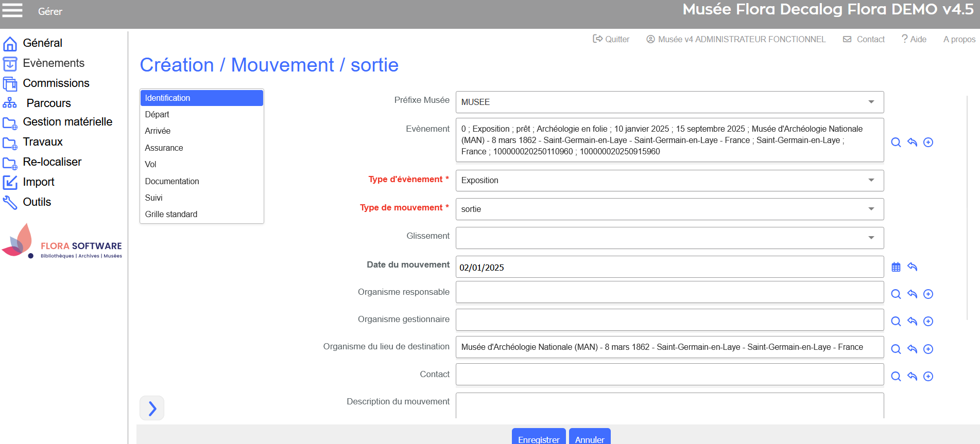Open the Assurance section

tap(164, 148)
